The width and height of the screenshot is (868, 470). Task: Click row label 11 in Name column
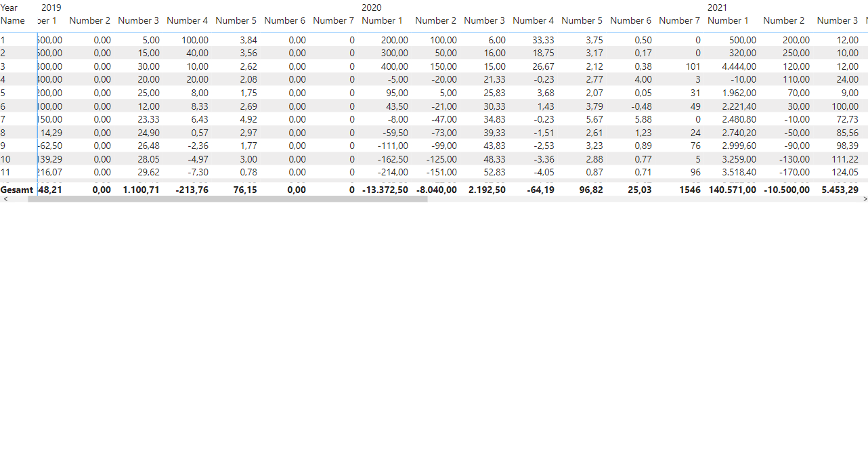[5, 172]
